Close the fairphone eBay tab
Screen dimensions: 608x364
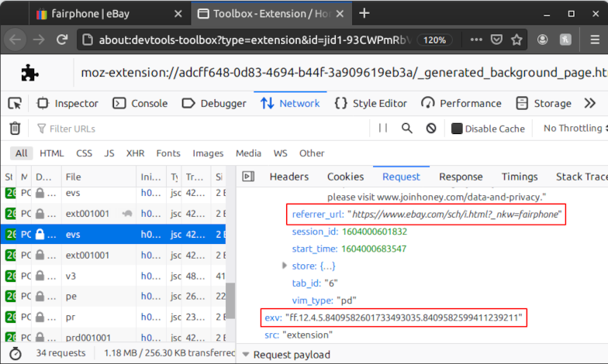click(178, 14)
